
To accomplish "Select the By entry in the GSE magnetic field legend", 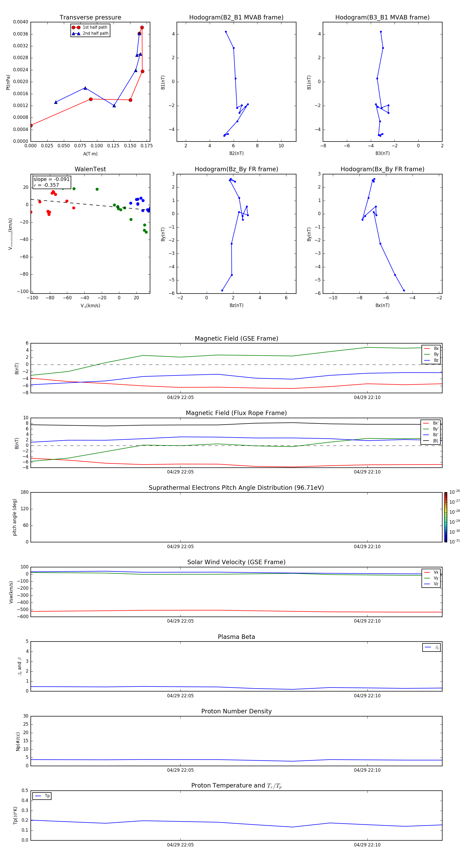I will [431, 355].
